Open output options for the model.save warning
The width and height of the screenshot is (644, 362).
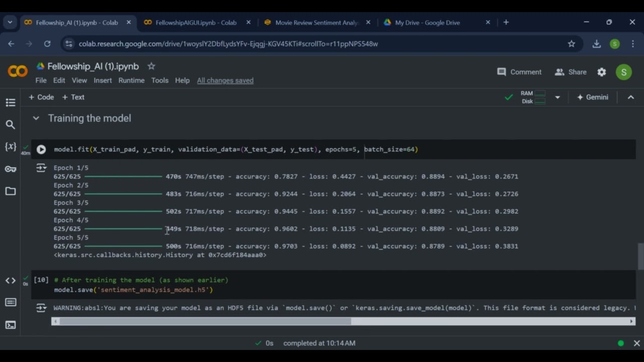point(41,308)
